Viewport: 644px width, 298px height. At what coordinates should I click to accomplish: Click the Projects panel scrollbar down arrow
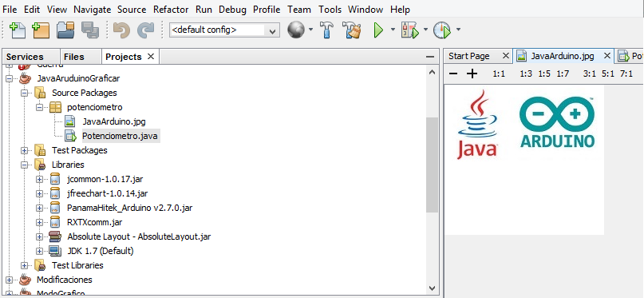click(432, 288)
